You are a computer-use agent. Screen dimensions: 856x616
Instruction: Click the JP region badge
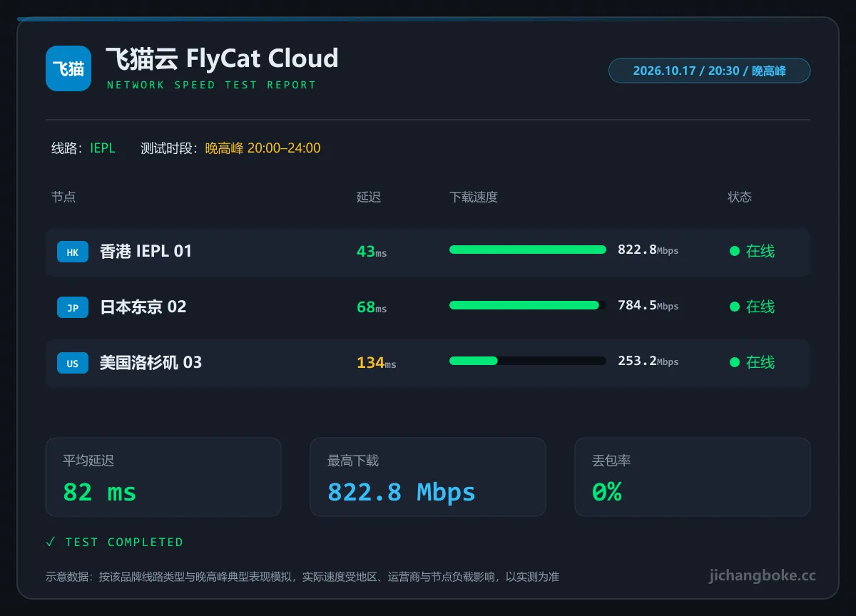[x=73, y=307]
